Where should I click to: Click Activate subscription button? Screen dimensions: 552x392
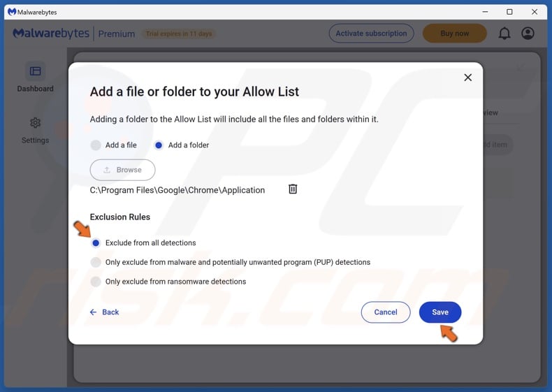pyautogui.click(x=372, y=34)
